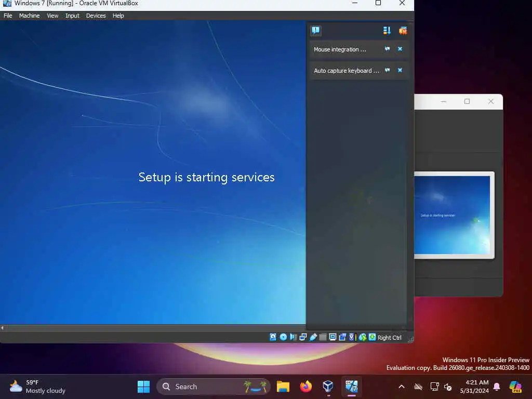This screenshot has height=399, width=532.
Task: Click the audio status icon
Action: [x=293, y=337]
